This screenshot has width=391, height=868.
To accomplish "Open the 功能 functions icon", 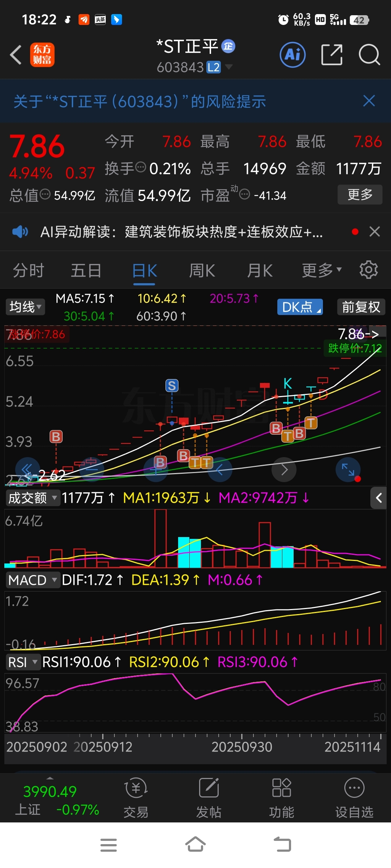I will (x=282, y=797).
